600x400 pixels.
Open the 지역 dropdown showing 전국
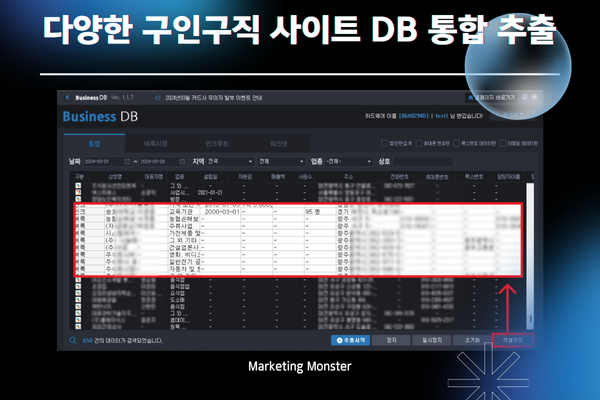(x=230, y=162)
